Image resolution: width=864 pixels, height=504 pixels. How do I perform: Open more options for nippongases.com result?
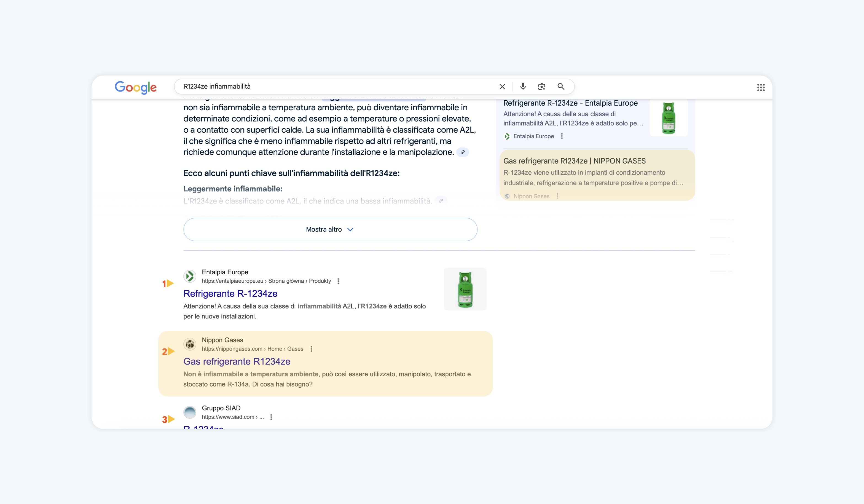311,349
